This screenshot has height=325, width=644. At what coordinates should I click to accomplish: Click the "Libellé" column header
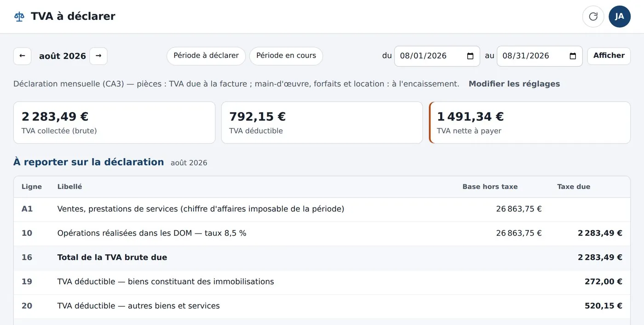70,187
